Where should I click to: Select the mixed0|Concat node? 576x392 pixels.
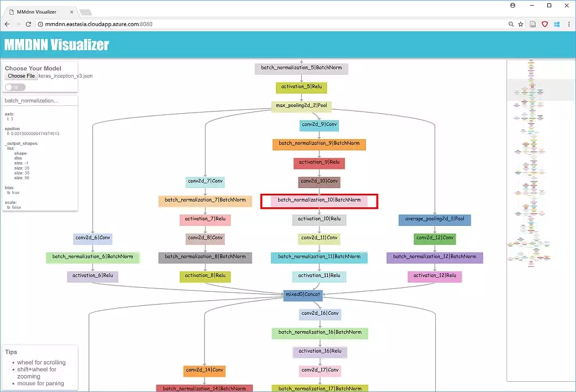tap(303, 295)
